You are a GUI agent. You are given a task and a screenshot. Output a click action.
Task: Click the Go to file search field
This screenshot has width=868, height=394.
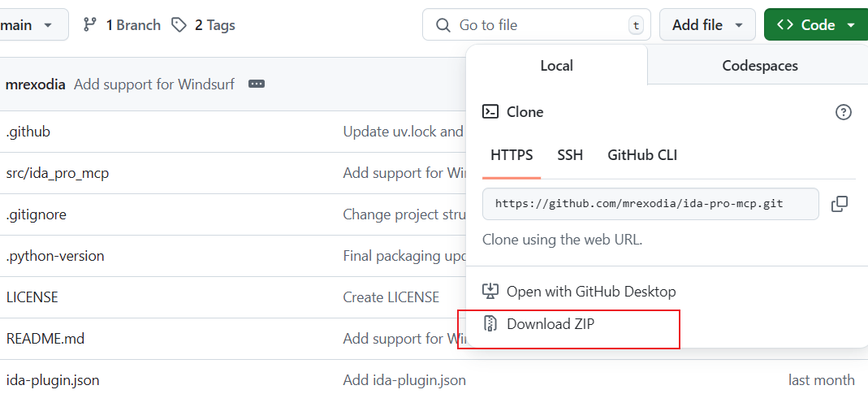point(536,25)
